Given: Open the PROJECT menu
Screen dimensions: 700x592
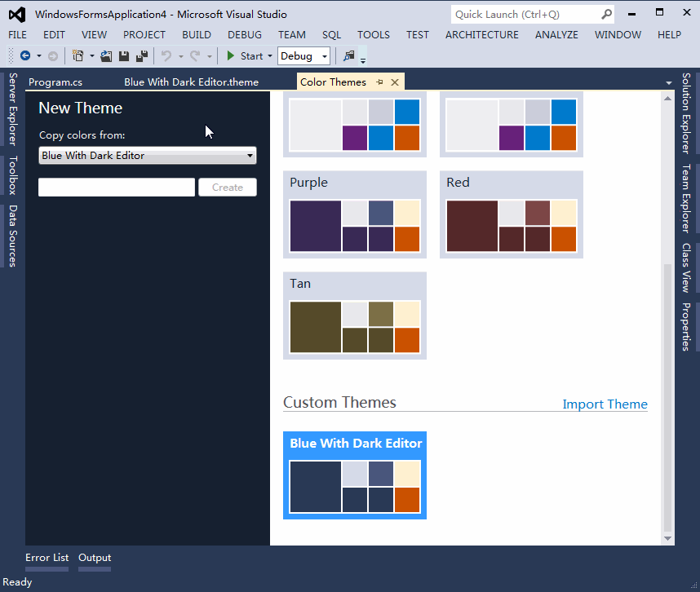Looking at the screenshot, I should click(144, 35).
